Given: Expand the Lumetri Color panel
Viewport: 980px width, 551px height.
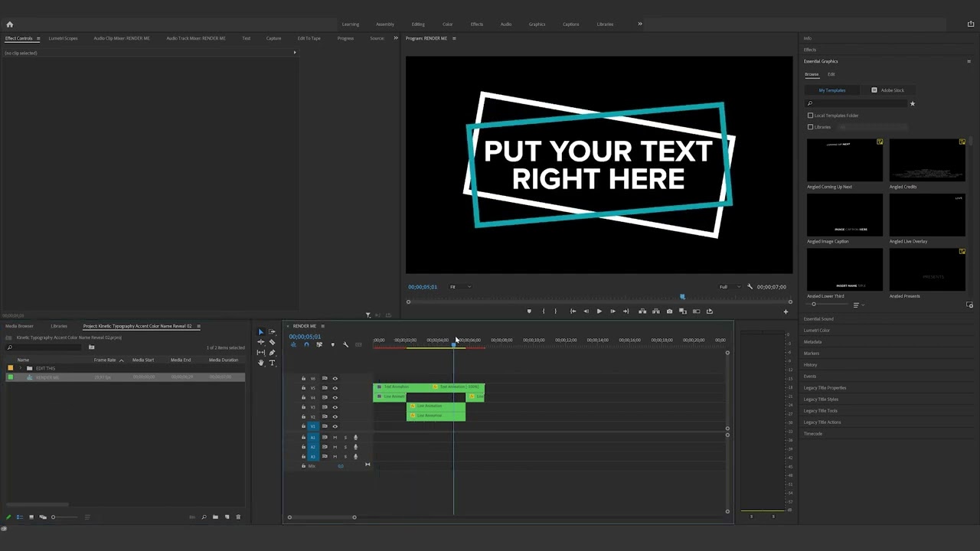Looking at the screenshot, I should (x=817, y=331).
